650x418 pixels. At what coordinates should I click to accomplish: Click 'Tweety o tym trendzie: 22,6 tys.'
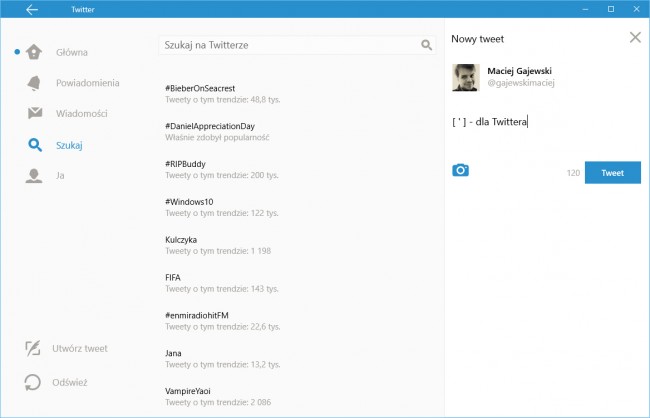223,327
